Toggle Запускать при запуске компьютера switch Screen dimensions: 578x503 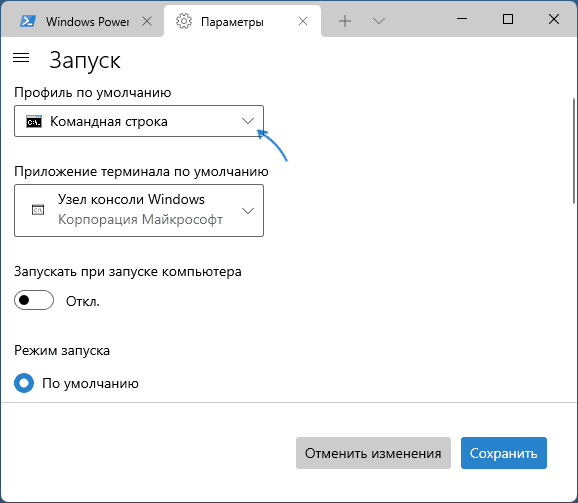click(34, 300)
